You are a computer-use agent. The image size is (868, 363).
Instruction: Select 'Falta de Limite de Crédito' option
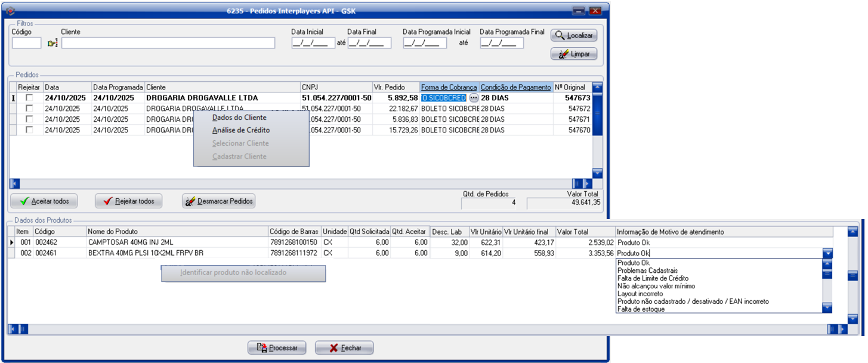tap(653, 278)
